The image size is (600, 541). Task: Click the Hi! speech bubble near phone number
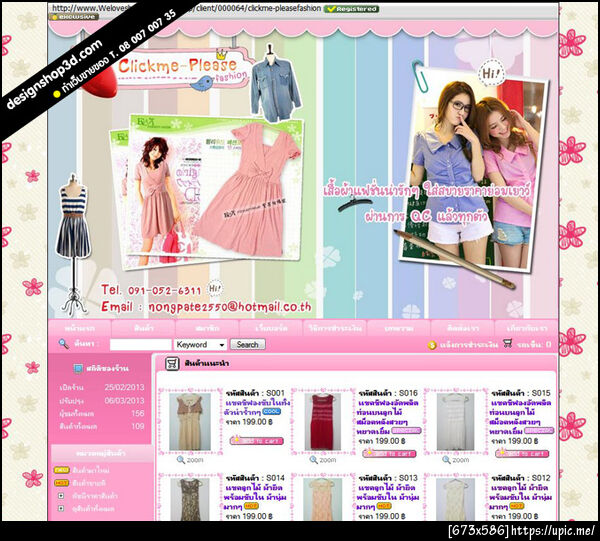[x=215, y=288]
